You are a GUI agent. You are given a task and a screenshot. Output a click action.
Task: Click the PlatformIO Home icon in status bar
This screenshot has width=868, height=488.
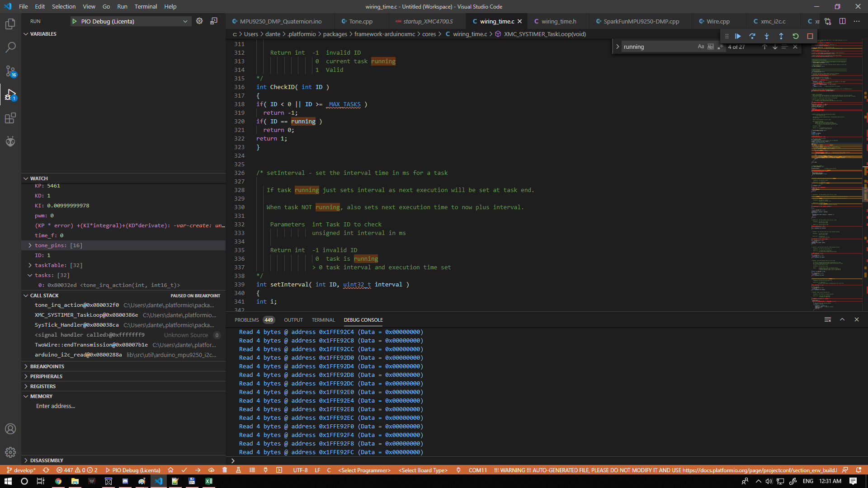click(x=170, y=470)
